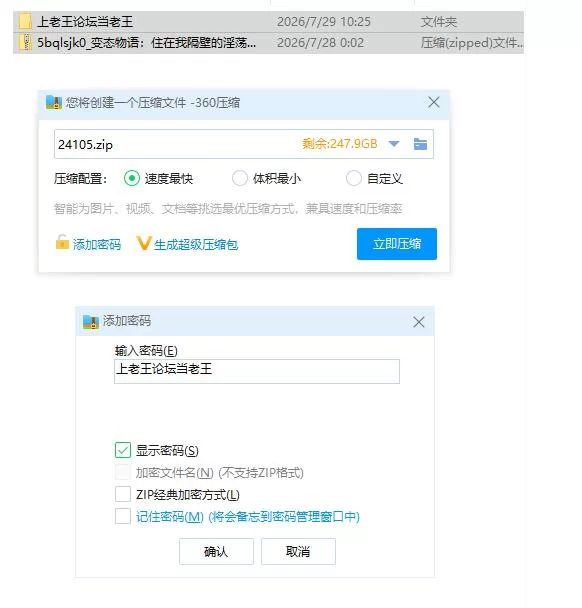Screen dimensions: 582x608
Task: Click the 压缩(zipped)文件 type cell
Action: pyautogui.click(x=471, y=42)
